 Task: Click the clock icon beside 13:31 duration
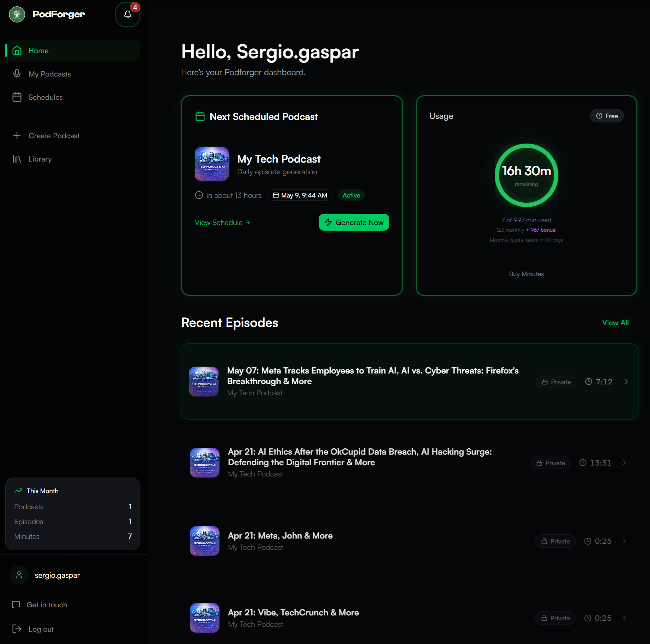click(x=583, y=462)
